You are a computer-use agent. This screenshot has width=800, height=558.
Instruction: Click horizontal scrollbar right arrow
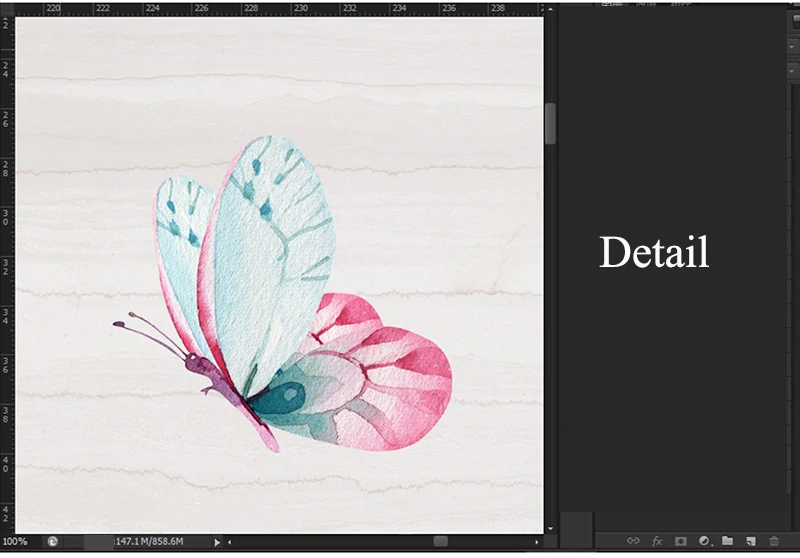(x=536, y=542)
